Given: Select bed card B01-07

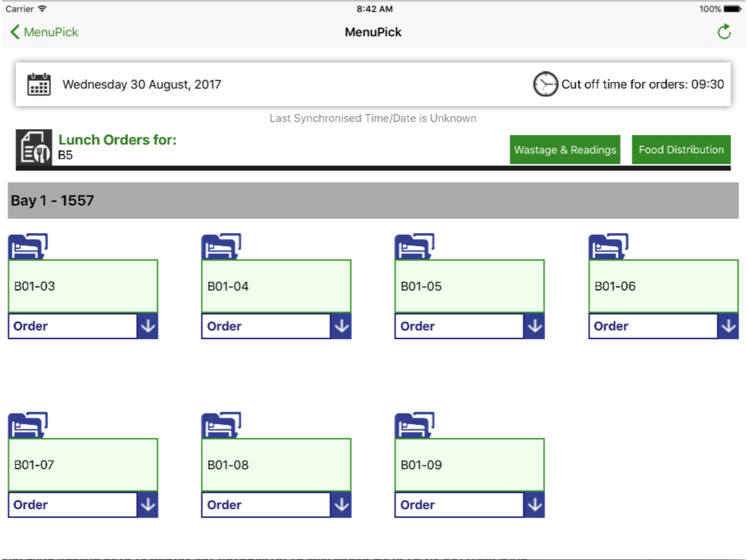Looking at the screenshot, I should click(83, 465).
